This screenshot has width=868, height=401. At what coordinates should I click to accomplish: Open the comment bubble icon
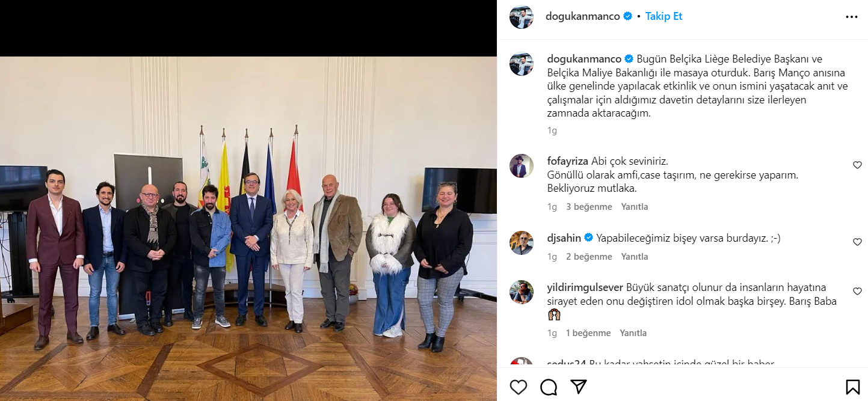(x=549, y=387)
